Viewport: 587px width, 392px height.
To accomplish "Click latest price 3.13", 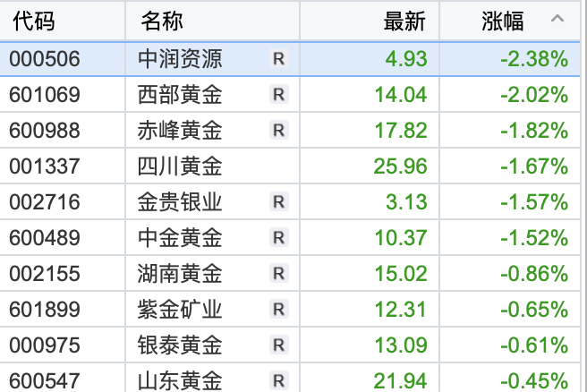I will click(x=406, y=201).
